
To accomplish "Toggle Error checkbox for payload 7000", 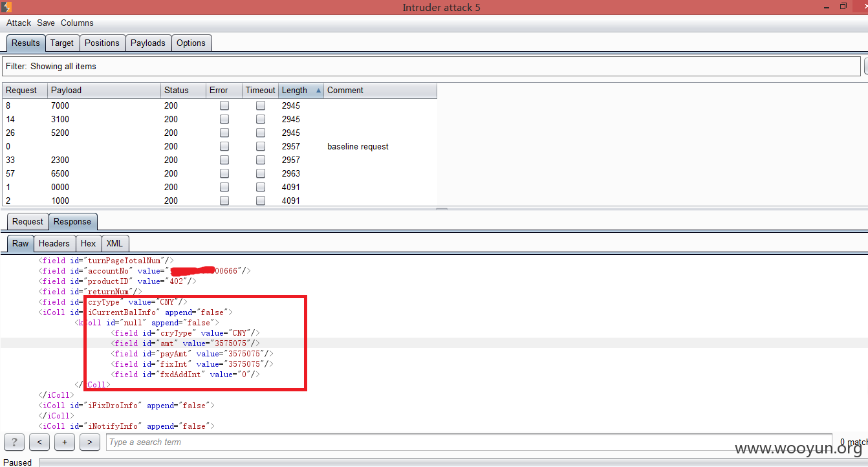I will click(224, 105).
